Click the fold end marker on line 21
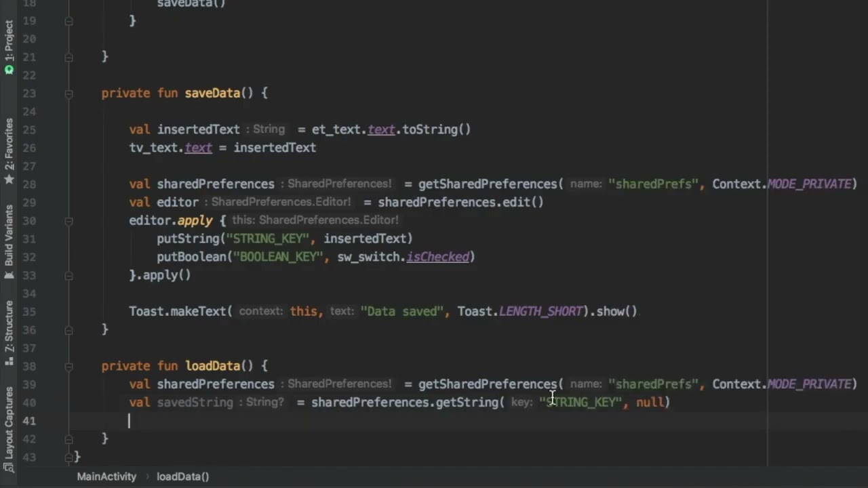868x488 pixels. [68, 58]
